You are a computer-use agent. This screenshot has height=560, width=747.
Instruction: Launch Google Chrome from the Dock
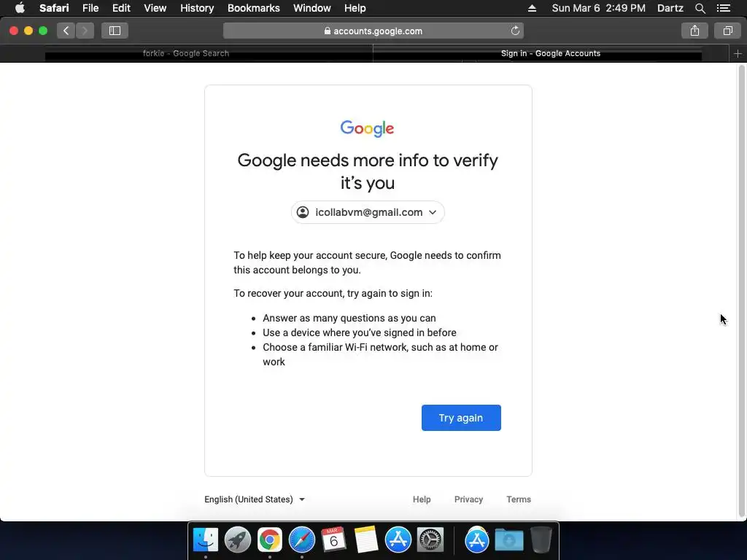point(270,540)
